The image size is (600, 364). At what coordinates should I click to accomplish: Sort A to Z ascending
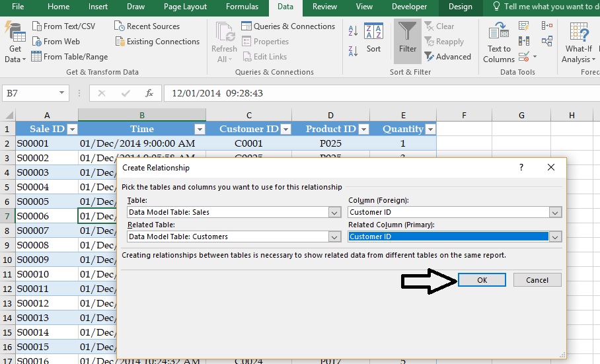click(353, 30)
